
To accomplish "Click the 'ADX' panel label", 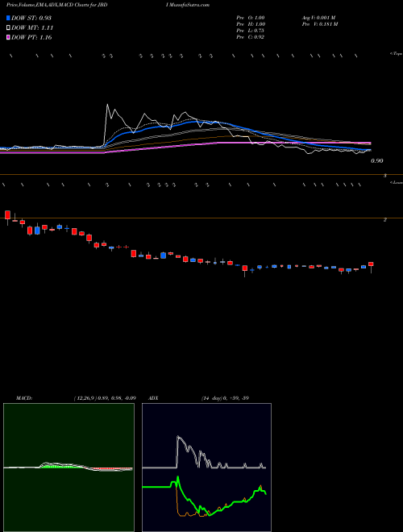I will (154, 398).
